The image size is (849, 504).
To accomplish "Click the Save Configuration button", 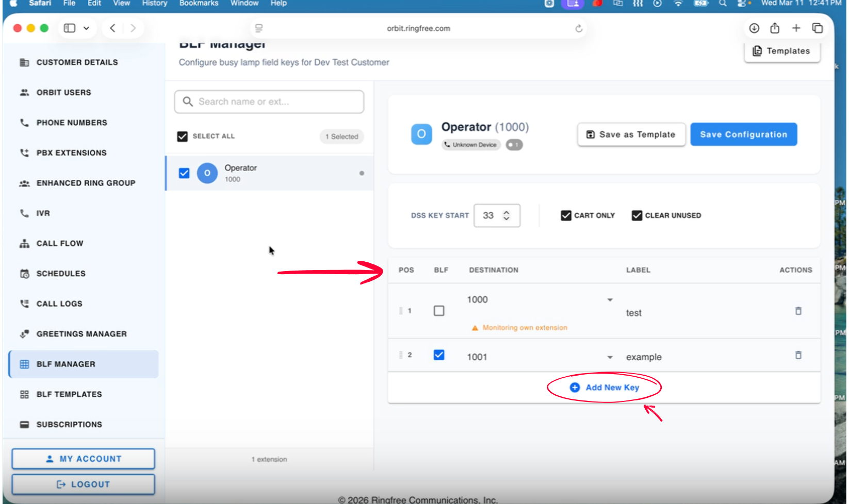I will click(x=743, y=135).
